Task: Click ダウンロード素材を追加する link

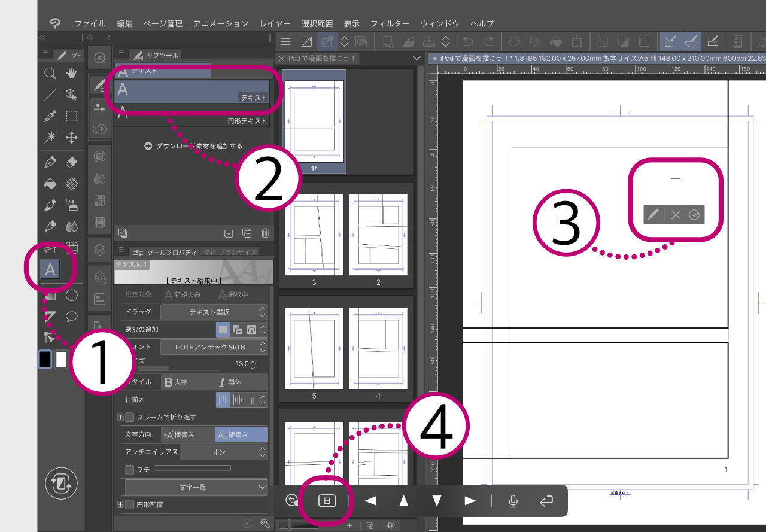Action: coord(194,146)
